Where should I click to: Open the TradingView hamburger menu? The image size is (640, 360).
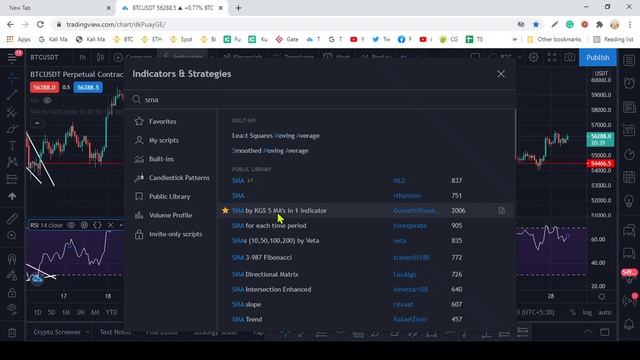12,58
